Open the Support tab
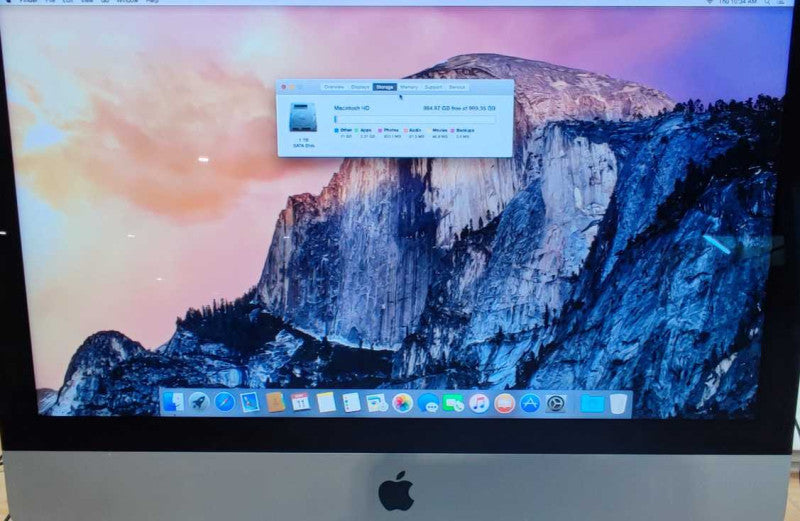 (433, 87)
